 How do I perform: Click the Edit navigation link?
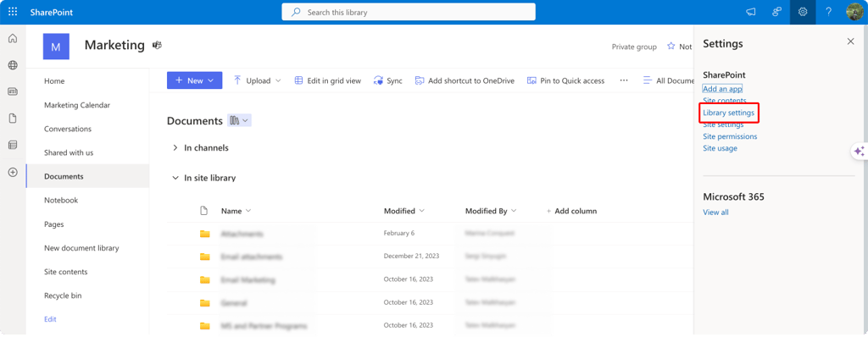[x=50, y=319]
